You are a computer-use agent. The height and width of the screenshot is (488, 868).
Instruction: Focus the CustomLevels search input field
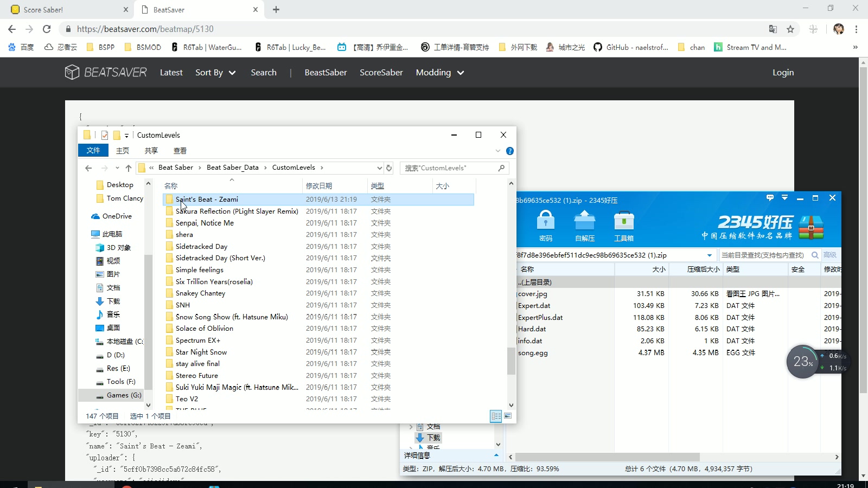click(x=449, y=168)
